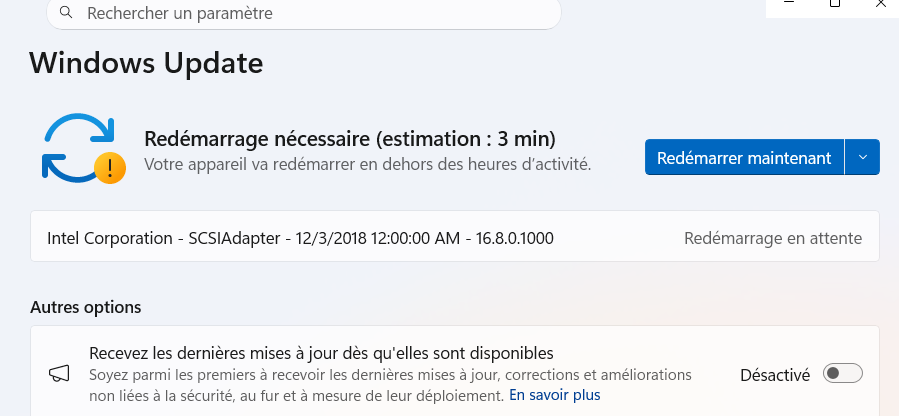Click the megaphone icon beside latest updates
Viewport: 899px width, 416px height.
point(60,374)
